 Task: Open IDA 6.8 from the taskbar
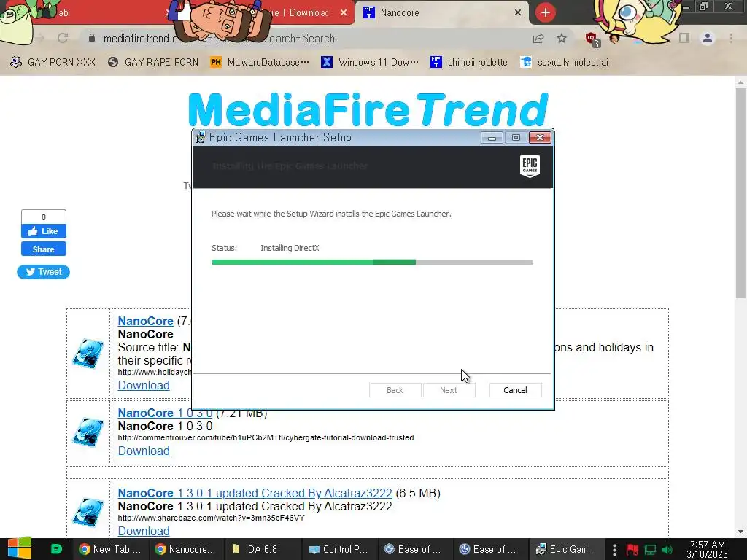261,549
